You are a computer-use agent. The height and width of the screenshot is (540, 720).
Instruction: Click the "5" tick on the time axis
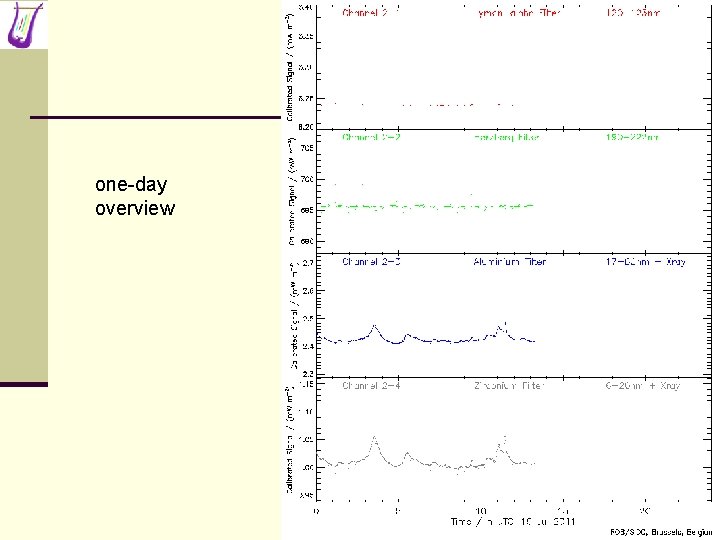[x=398, y=511]
